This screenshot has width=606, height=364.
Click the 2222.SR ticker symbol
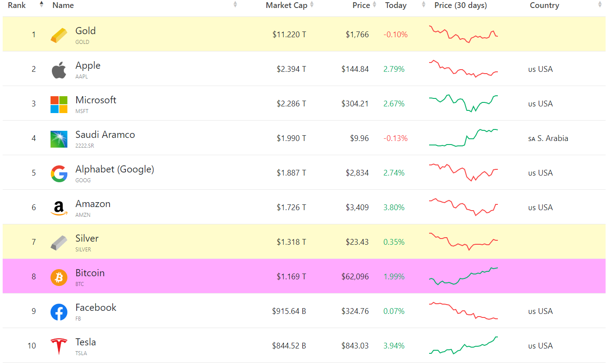[85, 146]
